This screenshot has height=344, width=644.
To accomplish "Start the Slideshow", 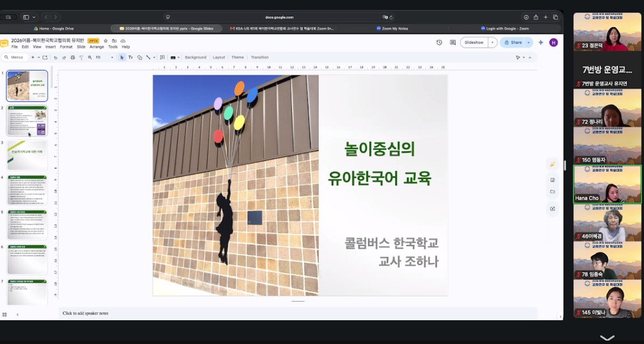I will click(x=474, y=43).
